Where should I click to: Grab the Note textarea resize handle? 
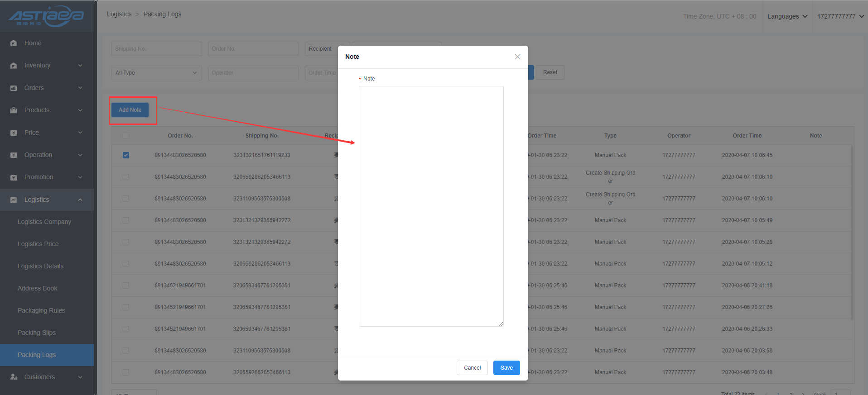(501, 324)
